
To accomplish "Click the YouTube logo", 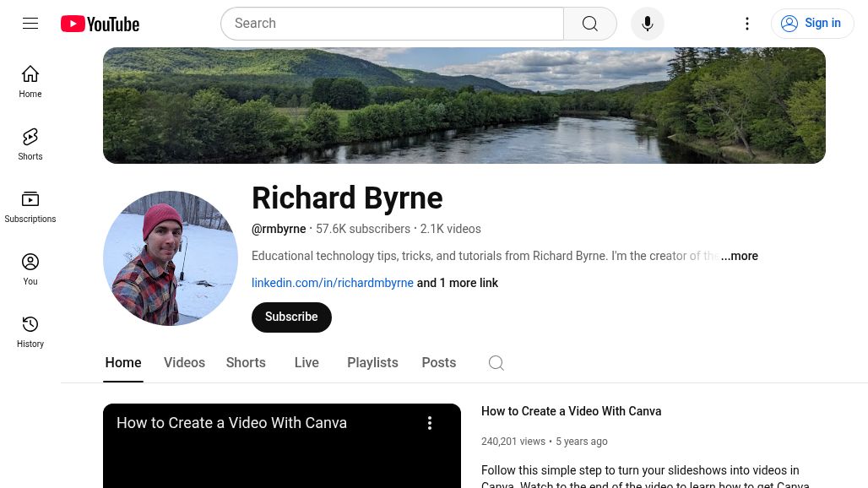I will coord(100,24).
